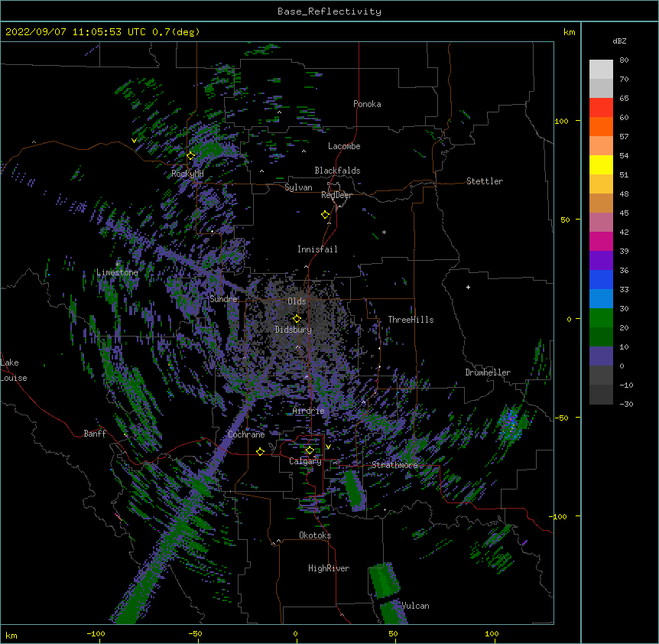Click the 80 value on dBZ scale

coord(624,60)
